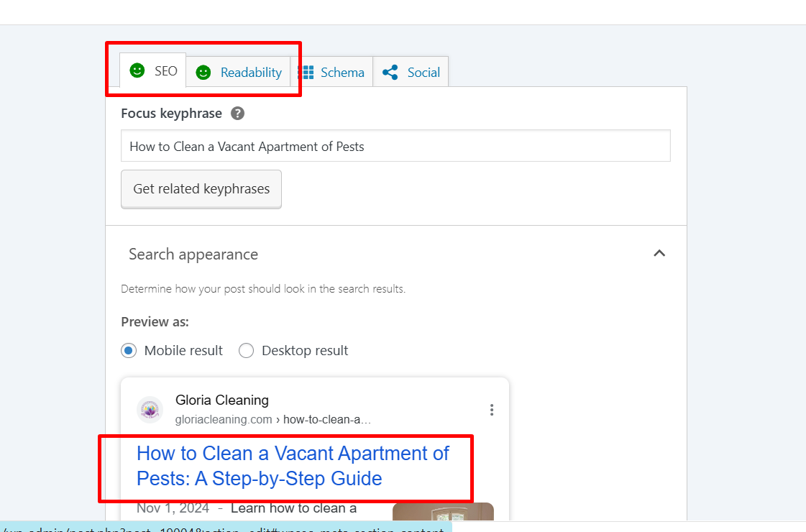Click the Readability green smiley face icon
This screenshot has width=806, height=532.
click(203, 73)
